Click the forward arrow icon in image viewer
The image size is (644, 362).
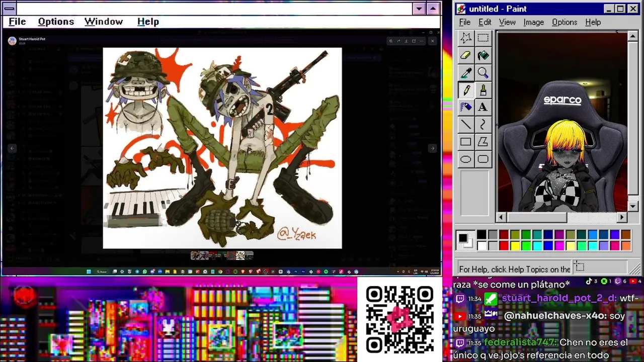pyautogui.click(x=398, y=41)
